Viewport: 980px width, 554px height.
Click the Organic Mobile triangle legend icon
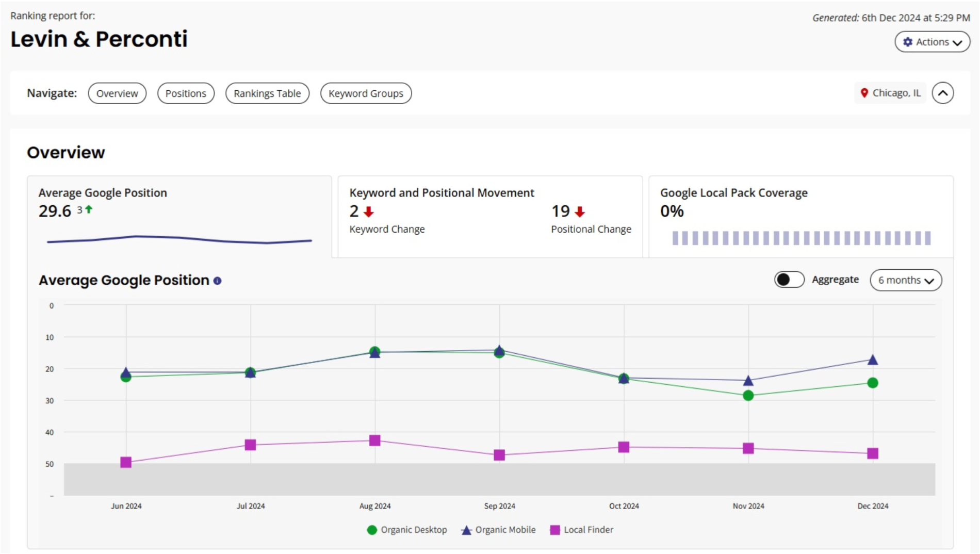(466, 530)
